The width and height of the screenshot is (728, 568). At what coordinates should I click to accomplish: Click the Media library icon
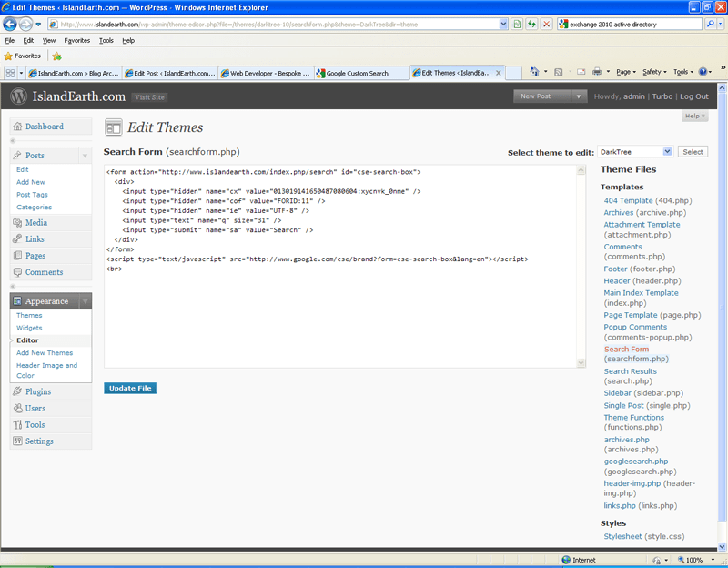(19, 221)
